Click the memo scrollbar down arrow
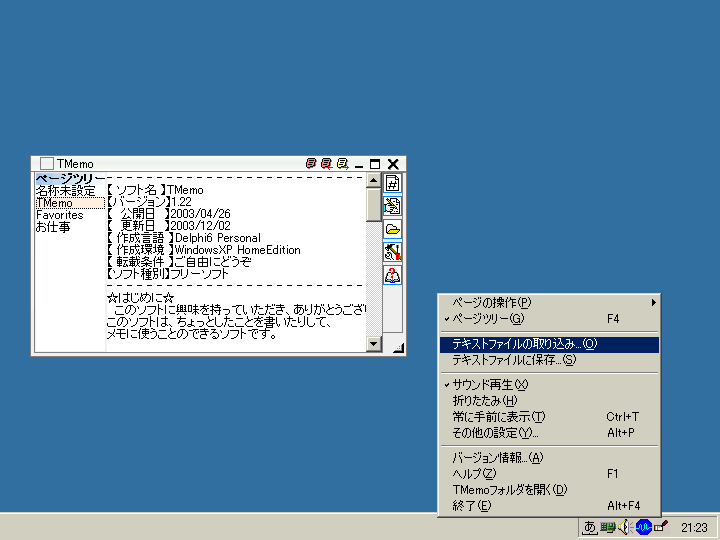Screen dimensions: 720x540 [x=373, y=343]
